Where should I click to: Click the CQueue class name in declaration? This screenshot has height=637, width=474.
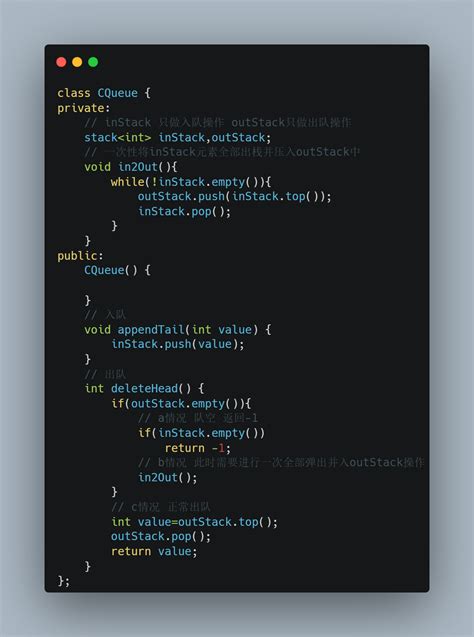click(x=117, y=93)
